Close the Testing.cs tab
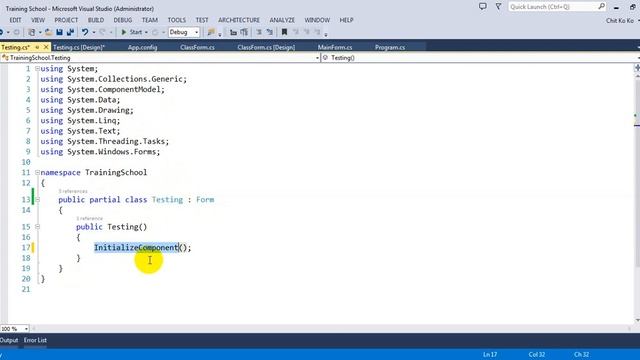This screenshot has width=640, height=360. click(x=46, y=47)
